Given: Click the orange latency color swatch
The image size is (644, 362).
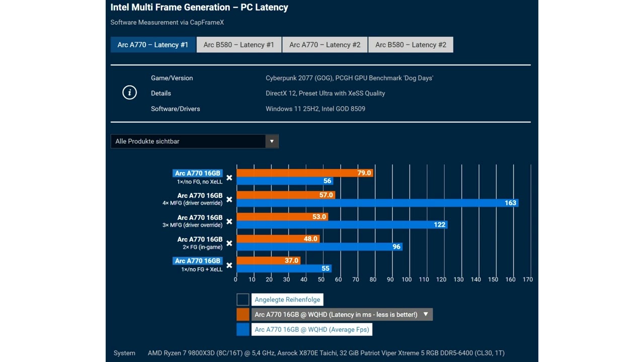Looking at the screenshot, I should 243,315.
